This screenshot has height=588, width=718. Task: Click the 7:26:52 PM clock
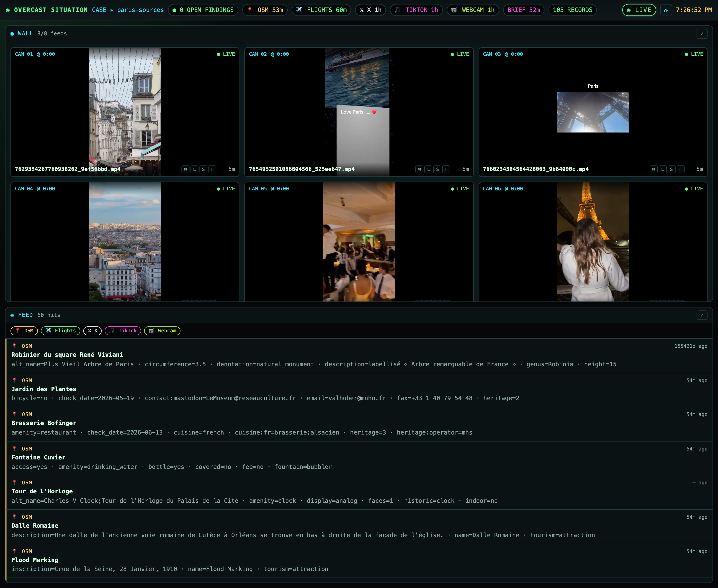[x=694, y=10]
